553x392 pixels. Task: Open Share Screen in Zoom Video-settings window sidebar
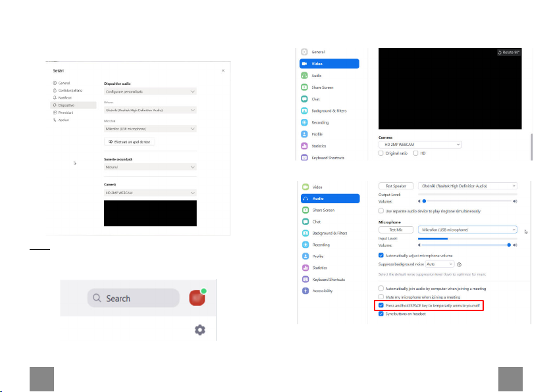click(317, 87)
